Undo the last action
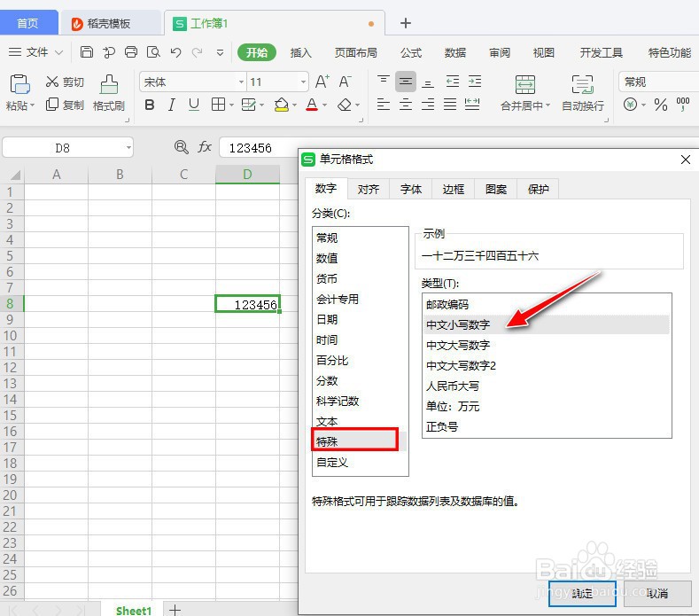This screenshot has width=699, height=616. click(x=175, y=52)
